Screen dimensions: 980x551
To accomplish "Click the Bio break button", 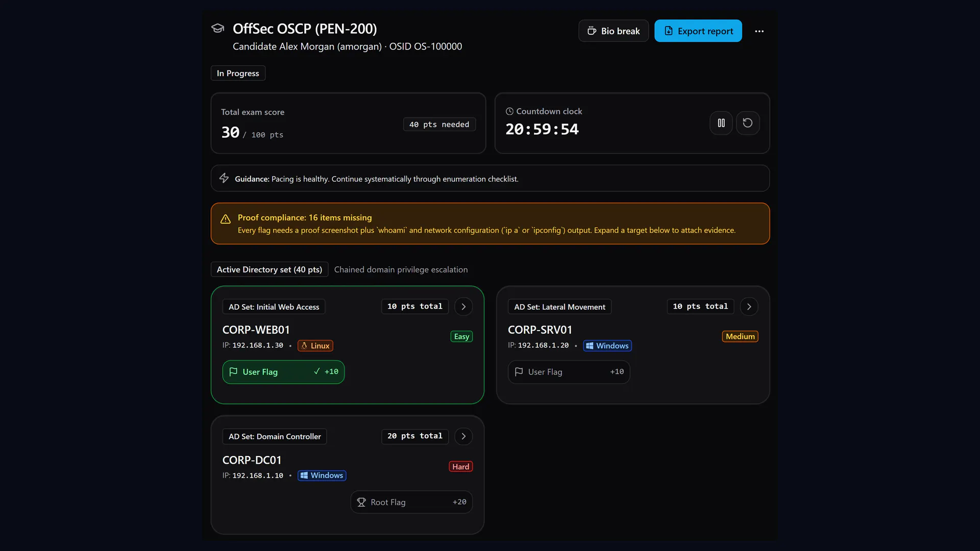I will point(613,31).
